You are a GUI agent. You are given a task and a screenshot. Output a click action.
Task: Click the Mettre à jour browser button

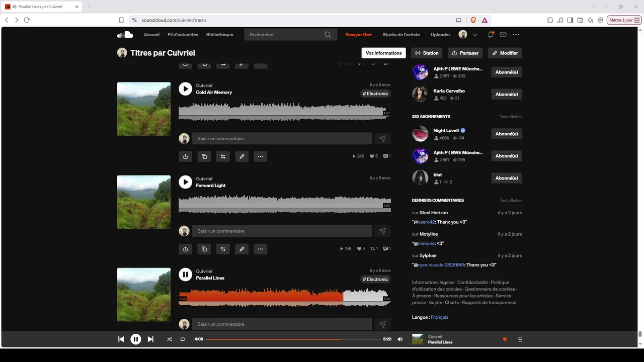pyautogui.click(x=624, y=20)
